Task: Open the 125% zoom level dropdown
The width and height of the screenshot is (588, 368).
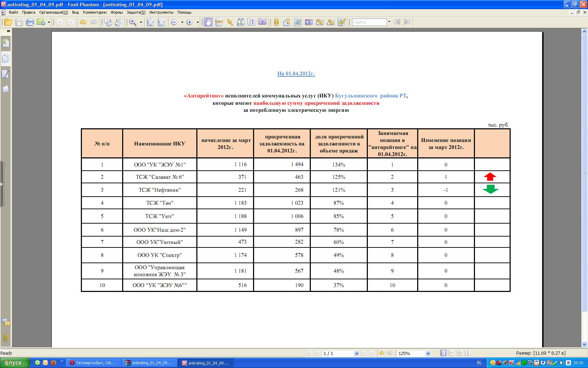Action: pyautogui.click(x=428, y=353)
